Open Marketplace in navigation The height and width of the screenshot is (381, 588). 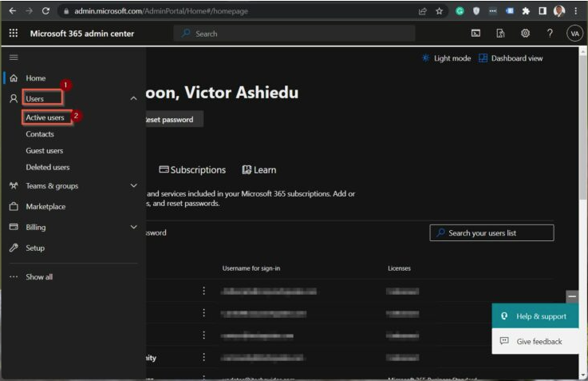point(45,206)
